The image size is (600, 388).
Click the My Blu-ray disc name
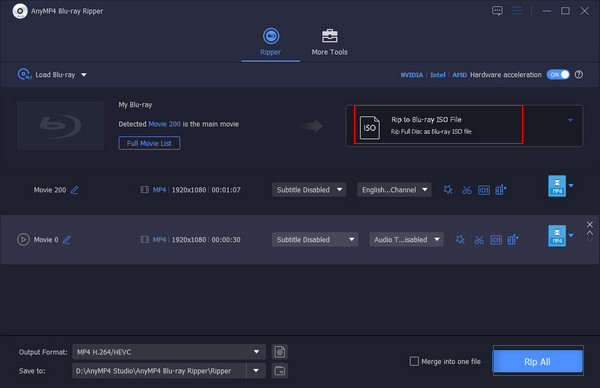tap(135, 105)
